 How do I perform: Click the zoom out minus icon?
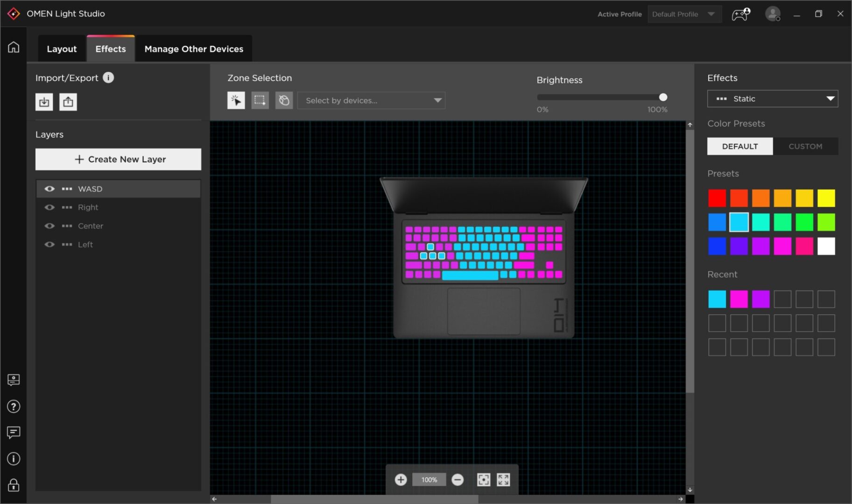click(458, 480)
